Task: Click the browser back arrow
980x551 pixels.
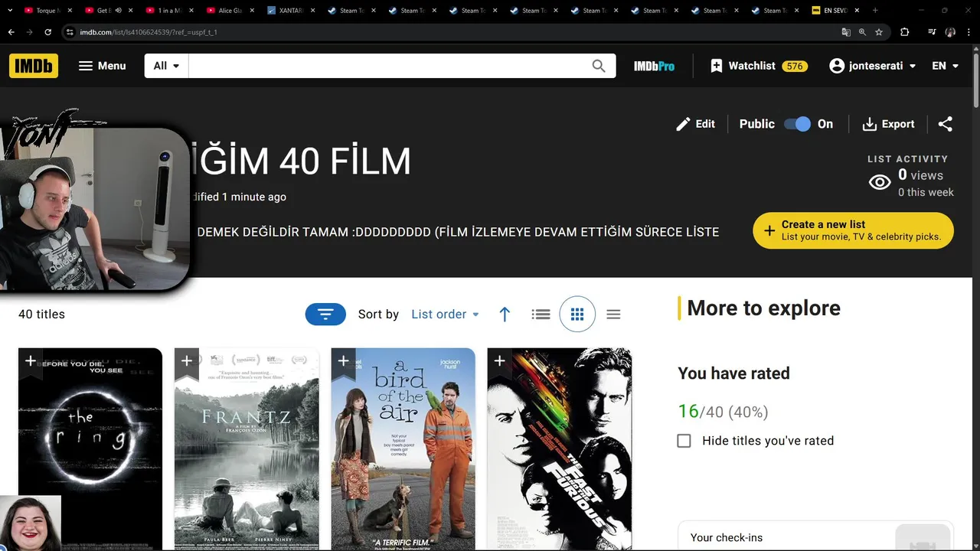Action: tap(11, 32)
